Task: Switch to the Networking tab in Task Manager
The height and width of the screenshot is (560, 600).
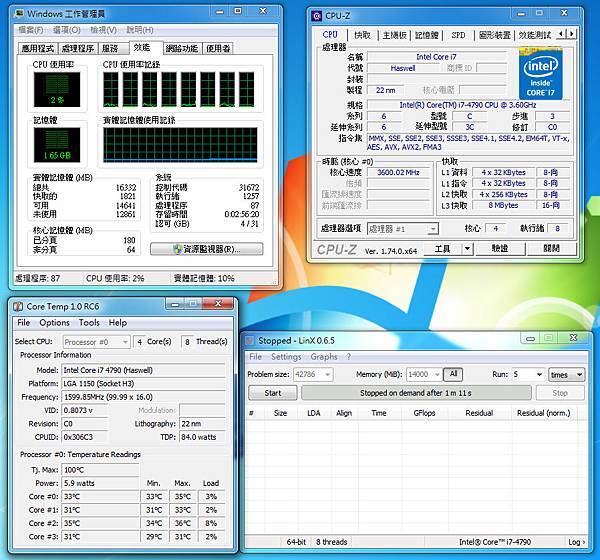Action: tap(182, 48)
